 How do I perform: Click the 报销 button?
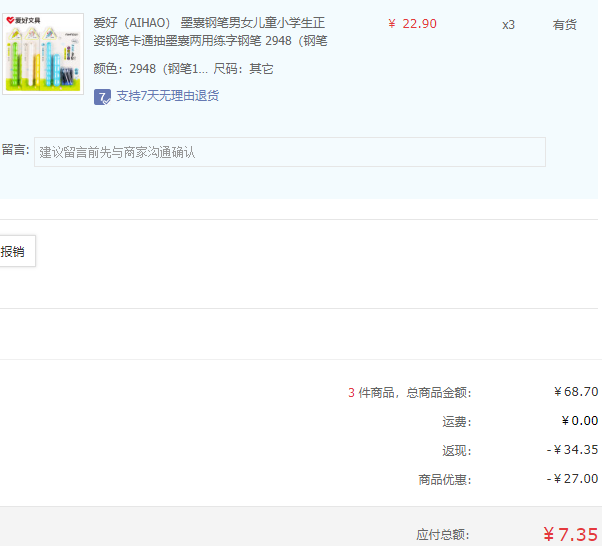pyautogui.click(x=14, y=252)
